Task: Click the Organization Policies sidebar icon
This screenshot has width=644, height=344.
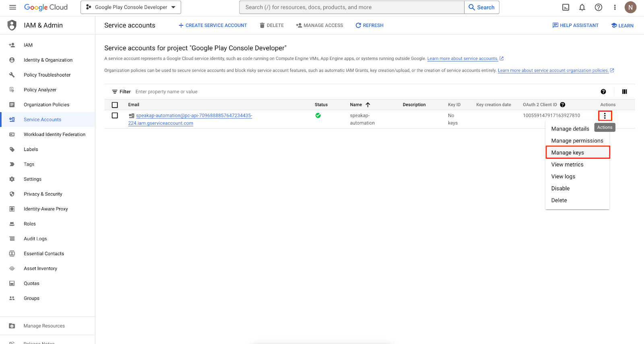Action: coord(12,105)
